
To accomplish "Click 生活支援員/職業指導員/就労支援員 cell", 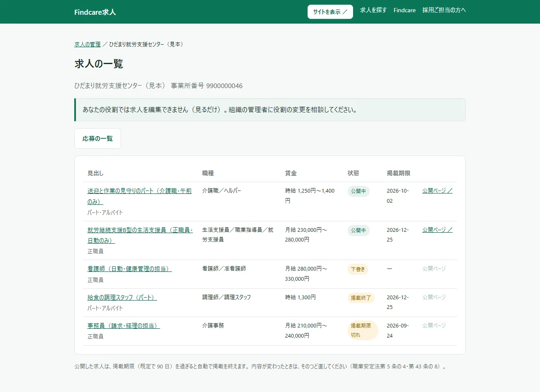I will click(238, 235).
